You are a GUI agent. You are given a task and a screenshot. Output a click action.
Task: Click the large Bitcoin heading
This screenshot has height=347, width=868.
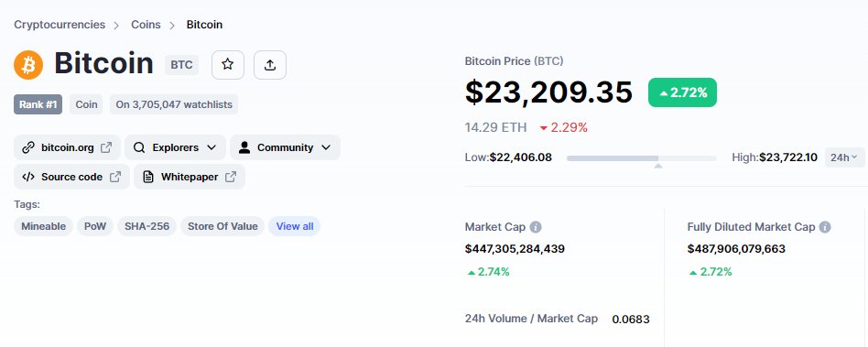tap(103, 64)
